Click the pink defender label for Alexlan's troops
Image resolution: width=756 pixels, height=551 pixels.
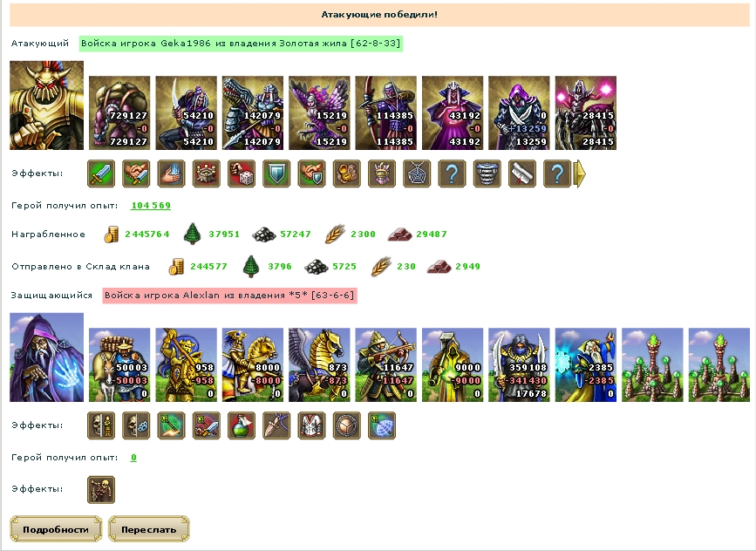(230, 295)
